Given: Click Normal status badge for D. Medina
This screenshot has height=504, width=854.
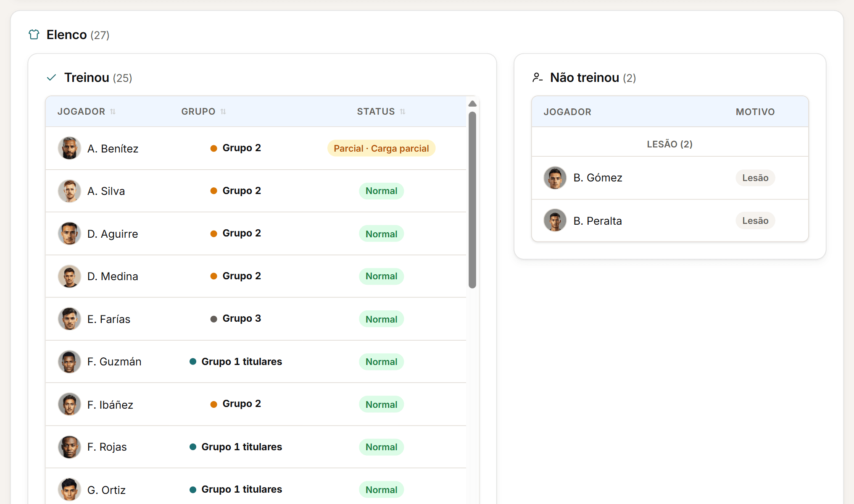Looking at the screenshot, I should 381,276.
